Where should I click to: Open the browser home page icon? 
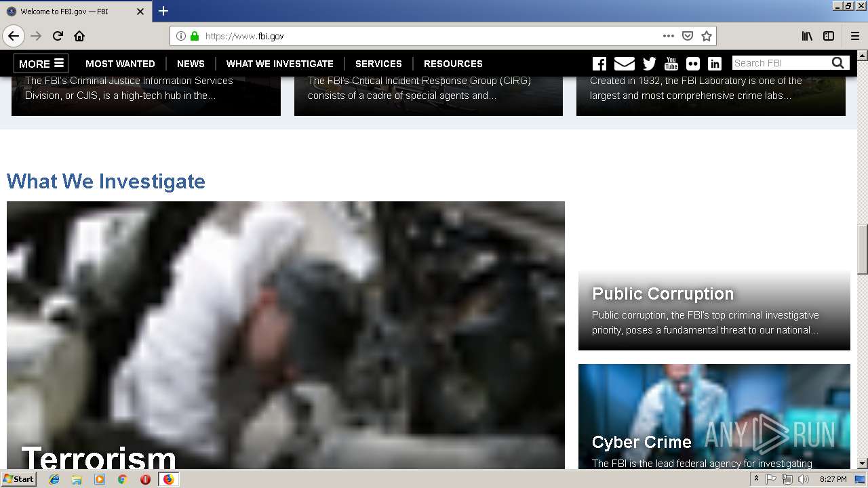[79, 36]
